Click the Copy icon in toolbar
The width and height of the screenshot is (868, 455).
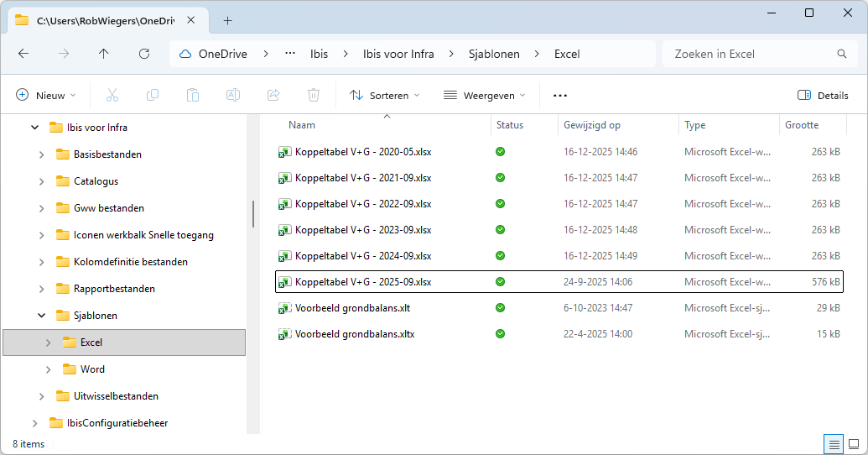[x=153, y=96]
